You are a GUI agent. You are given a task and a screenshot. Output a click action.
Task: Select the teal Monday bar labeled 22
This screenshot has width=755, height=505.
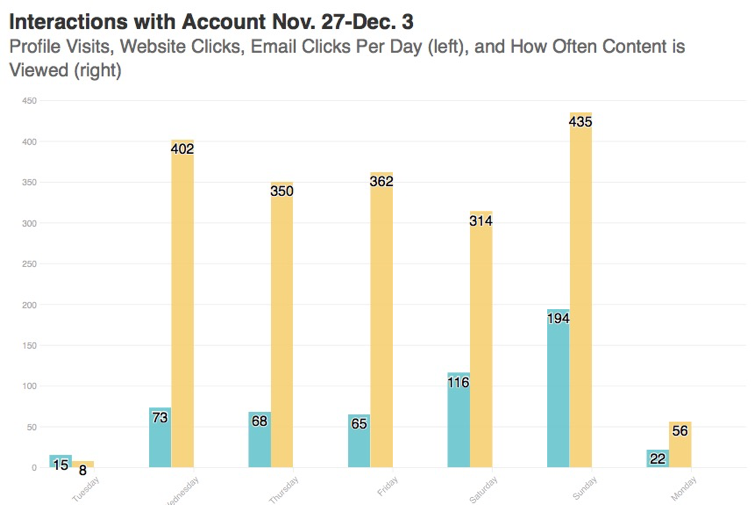(x=658, y=458)
